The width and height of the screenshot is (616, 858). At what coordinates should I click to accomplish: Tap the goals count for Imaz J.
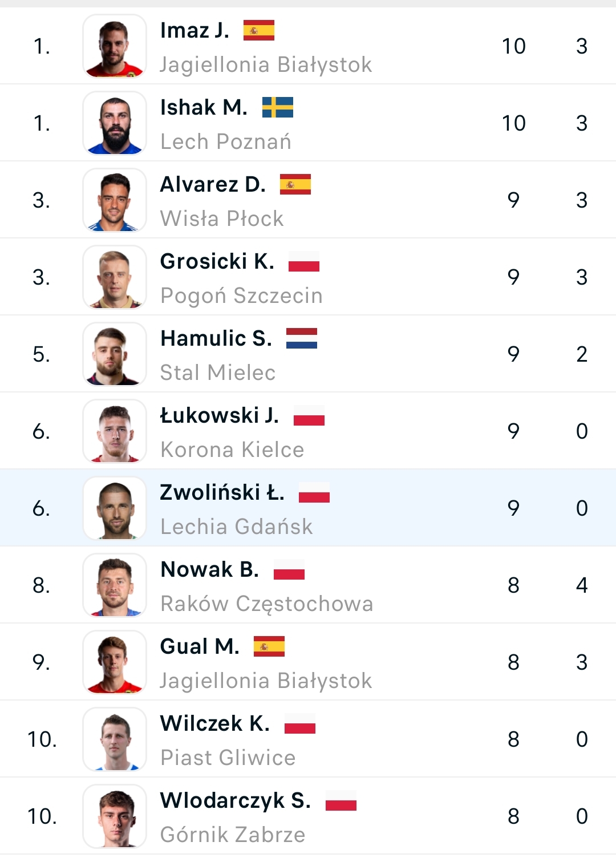513,46
